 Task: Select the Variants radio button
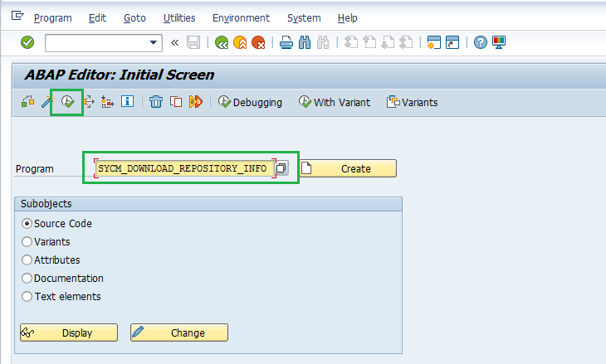[27, 241]
